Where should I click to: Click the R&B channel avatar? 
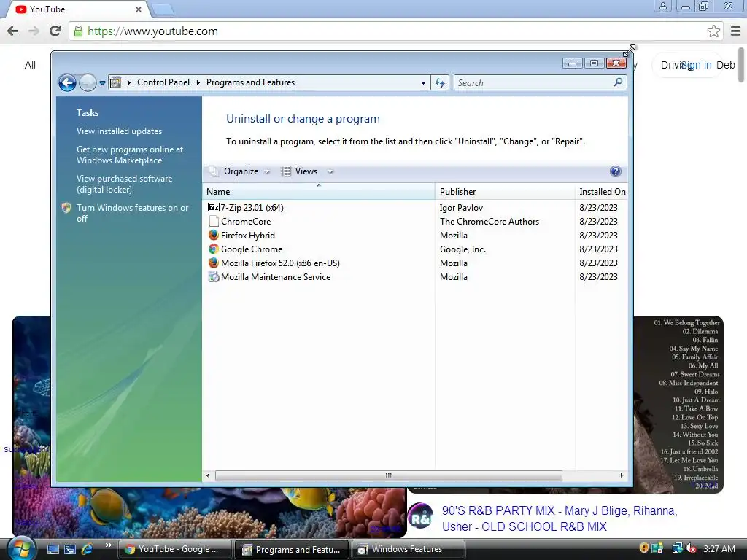[x=420, y=516]
